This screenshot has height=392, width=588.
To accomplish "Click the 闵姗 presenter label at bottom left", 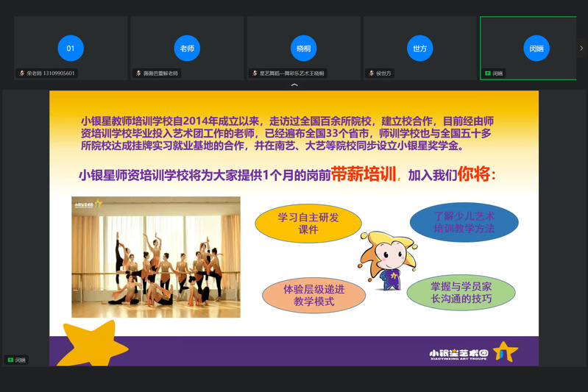I will click(17, 360).
